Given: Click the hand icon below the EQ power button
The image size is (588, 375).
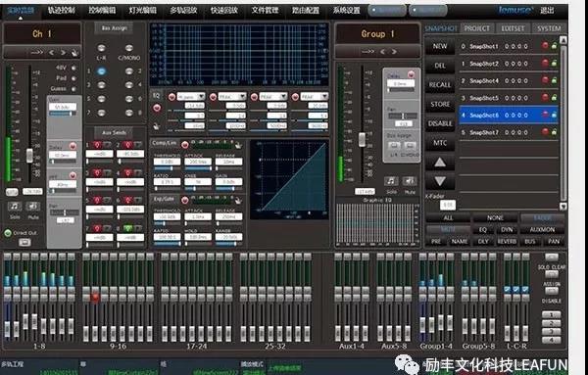Looking at the screenshot, I should [x=157, y=126].
